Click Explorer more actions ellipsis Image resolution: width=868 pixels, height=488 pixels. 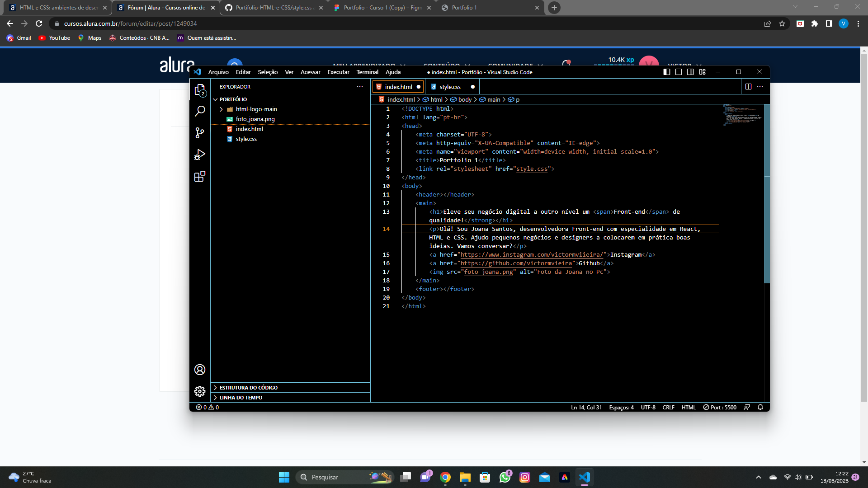click(x=360, y=87)
